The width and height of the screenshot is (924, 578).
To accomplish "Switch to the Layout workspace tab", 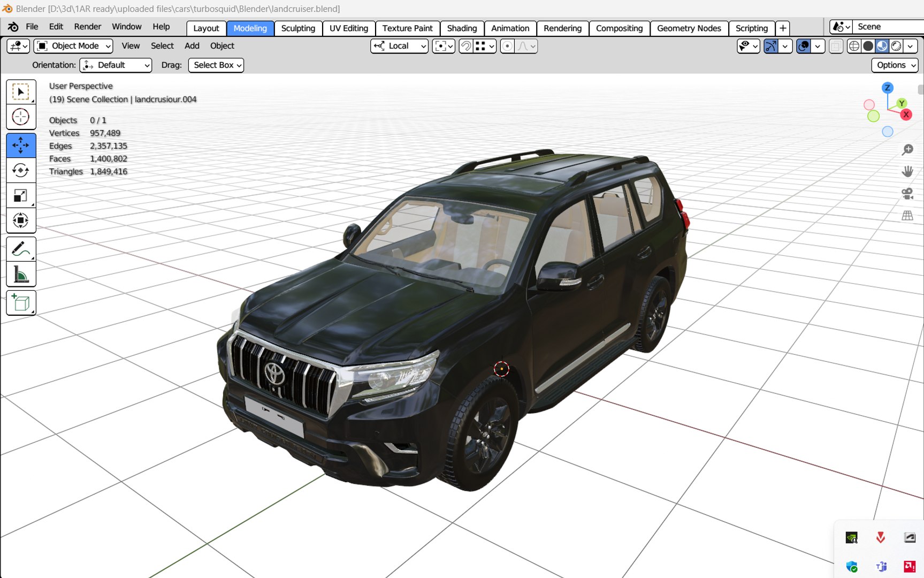I will (x=206, y=28).
